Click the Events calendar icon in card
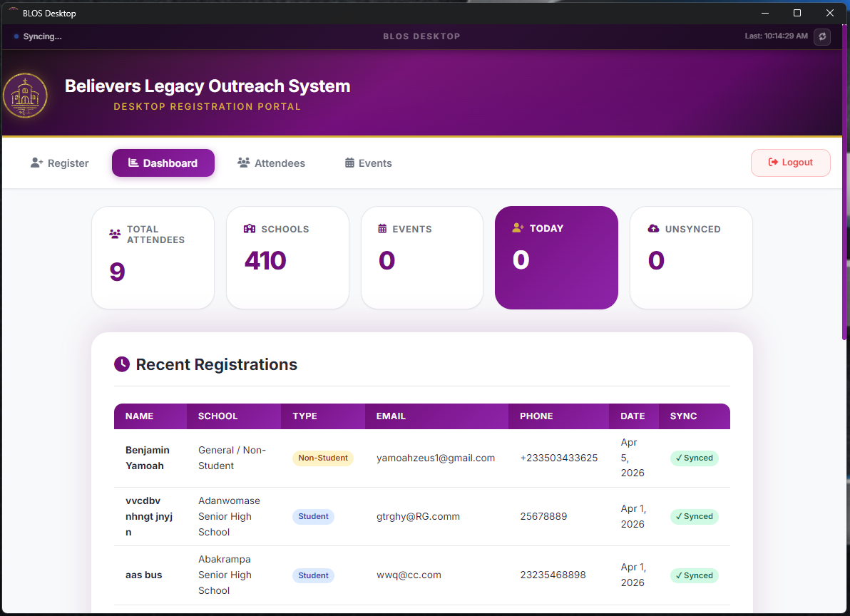Viewport: 850px width, 616px height. pyautogui.click(x=383, y=229)
